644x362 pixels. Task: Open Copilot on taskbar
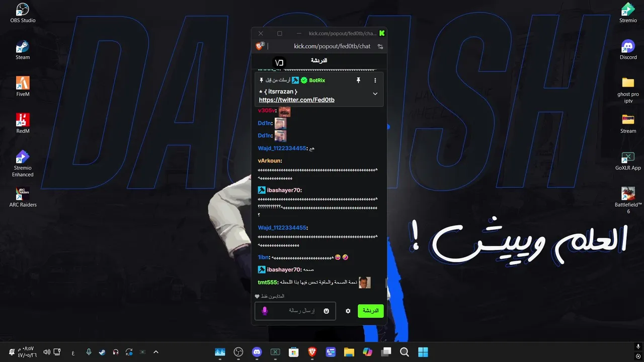coord(367,352)
